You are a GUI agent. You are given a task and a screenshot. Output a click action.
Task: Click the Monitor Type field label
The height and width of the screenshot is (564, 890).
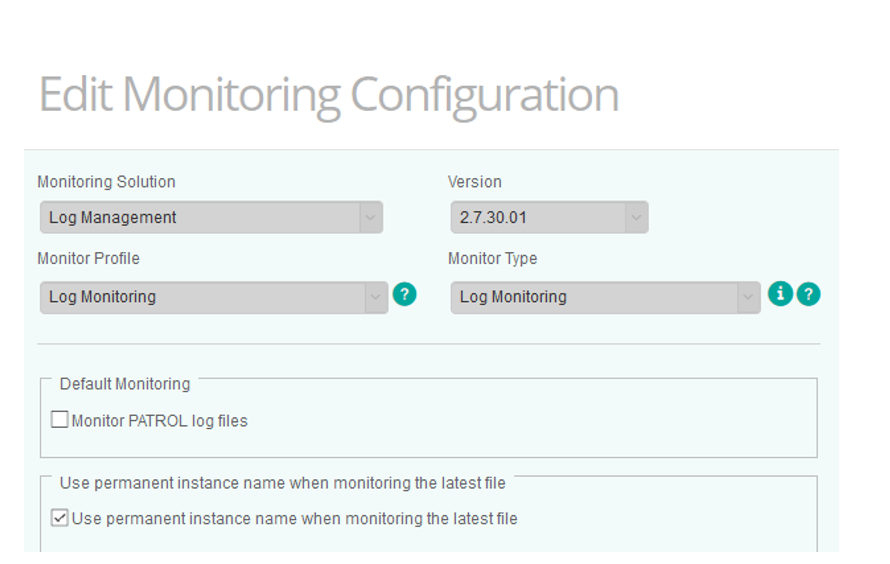(492, 259)
